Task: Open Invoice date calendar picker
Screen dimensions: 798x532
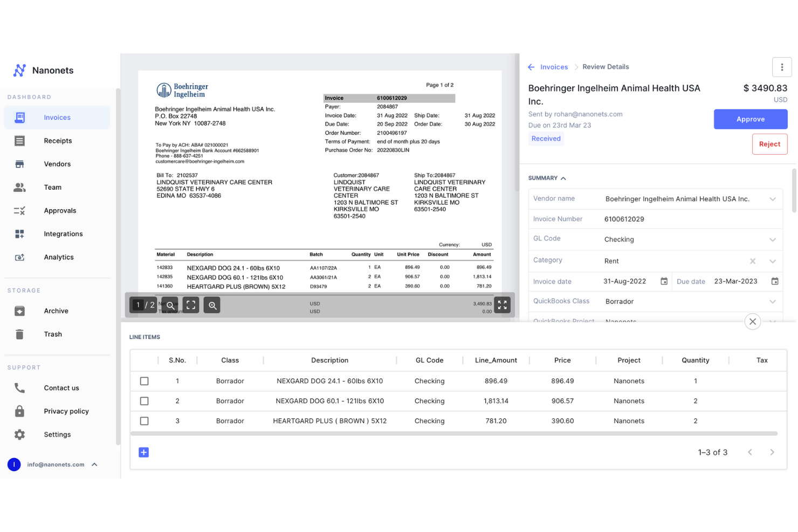Action: (664, 281)
